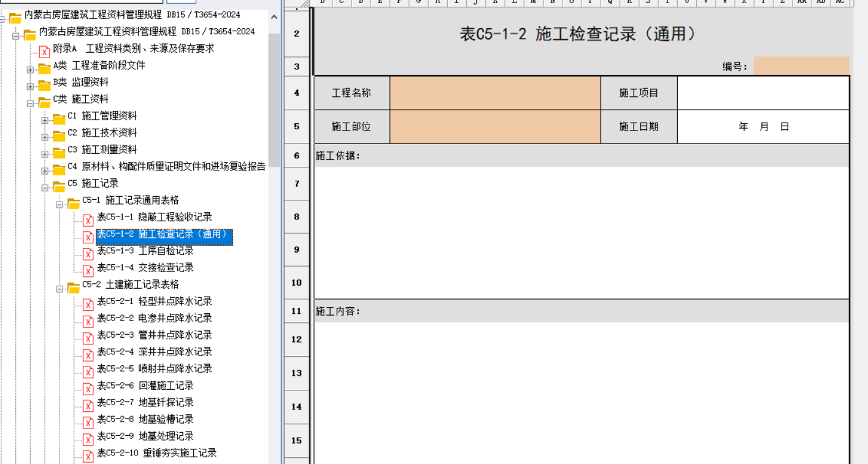The image size is (868, 464).
Task: Click folder icon of C3 施工测量资料
Action: [59, 152]
